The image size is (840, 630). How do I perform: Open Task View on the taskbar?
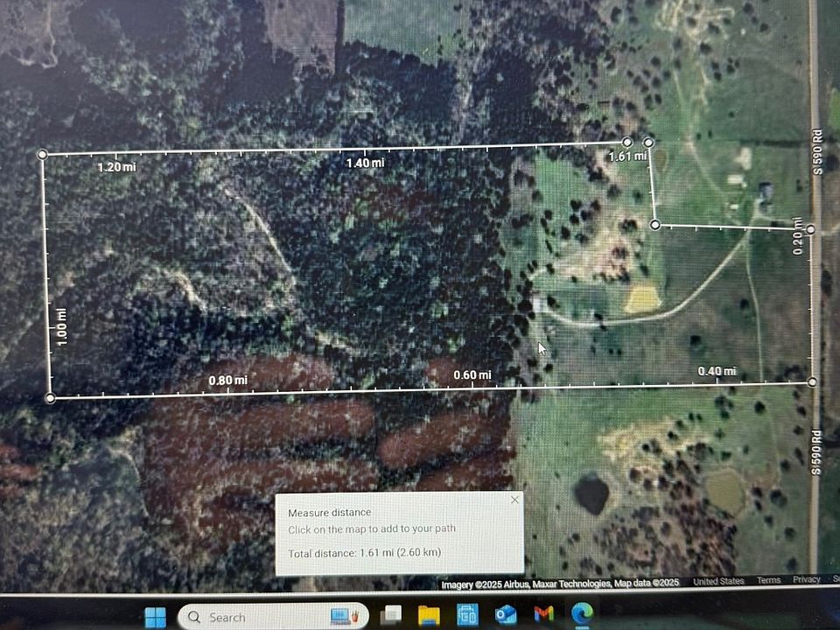[392, 615]
